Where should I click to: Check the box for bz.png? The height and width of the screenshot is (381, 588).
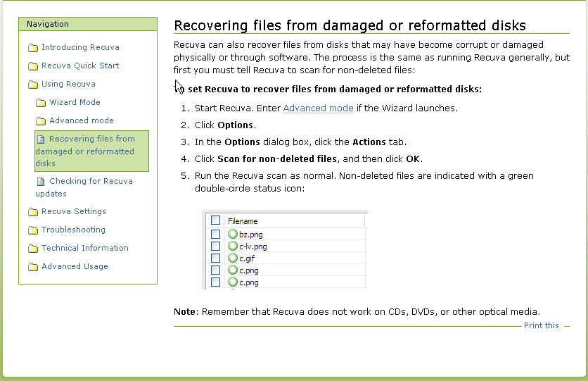click(x=215, y=234)
